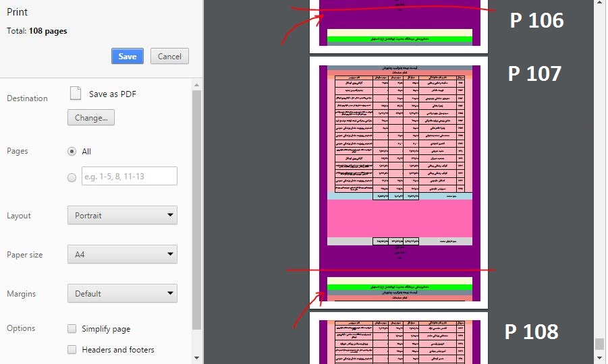Select the All pages radio button
The image size is (608, 364).
(72, 152)
